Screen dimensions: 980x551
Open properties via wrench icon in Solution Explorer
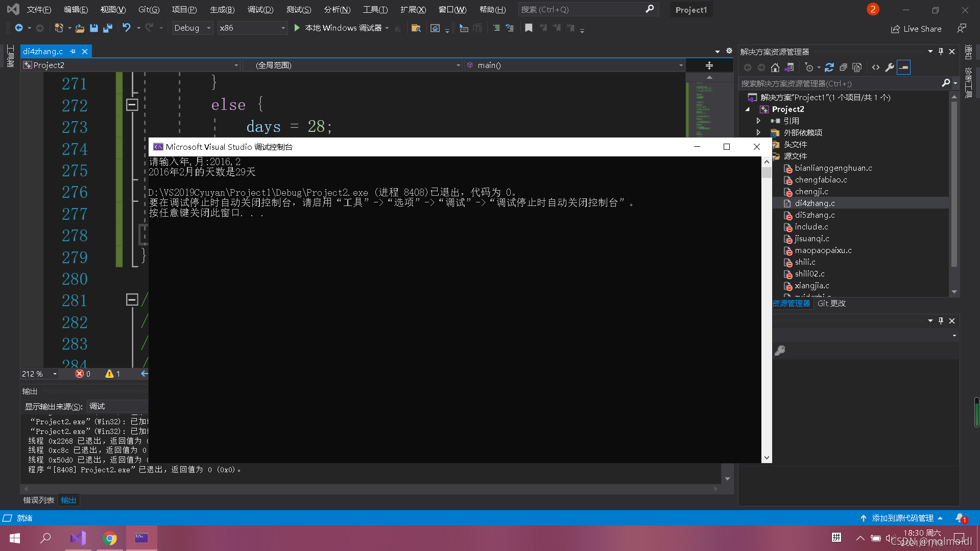[x=890, y=67]
